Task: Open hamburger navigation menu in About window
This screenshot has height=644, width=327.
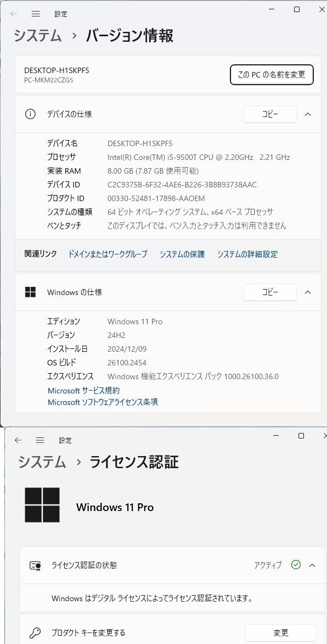Action: click(x=36, y=14)
